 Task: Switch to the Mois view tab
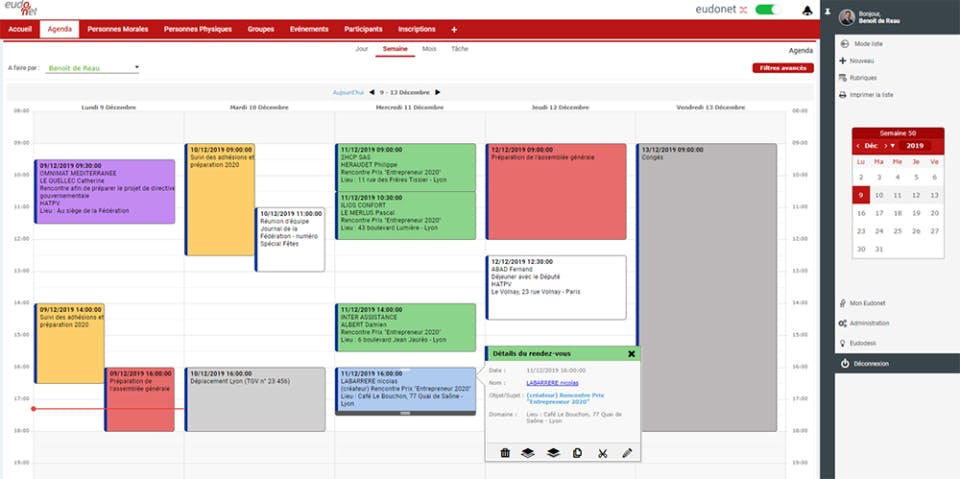coord(429,48)
